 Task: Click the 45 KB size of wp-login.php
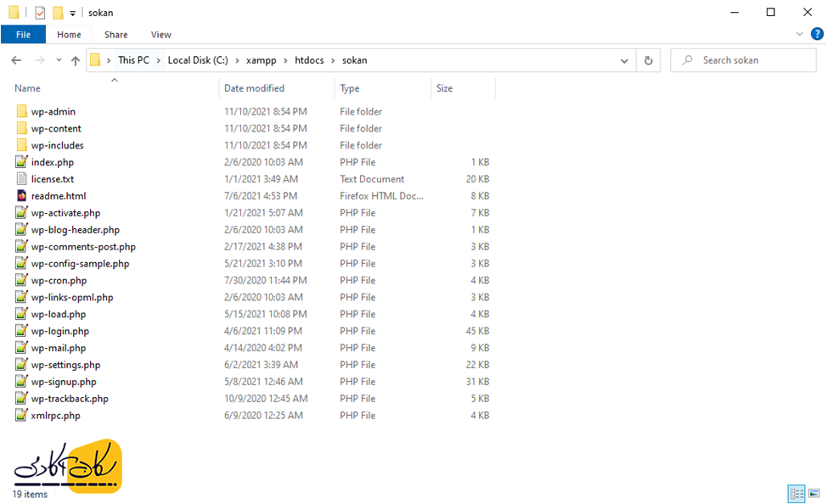[x=477, y=331]
